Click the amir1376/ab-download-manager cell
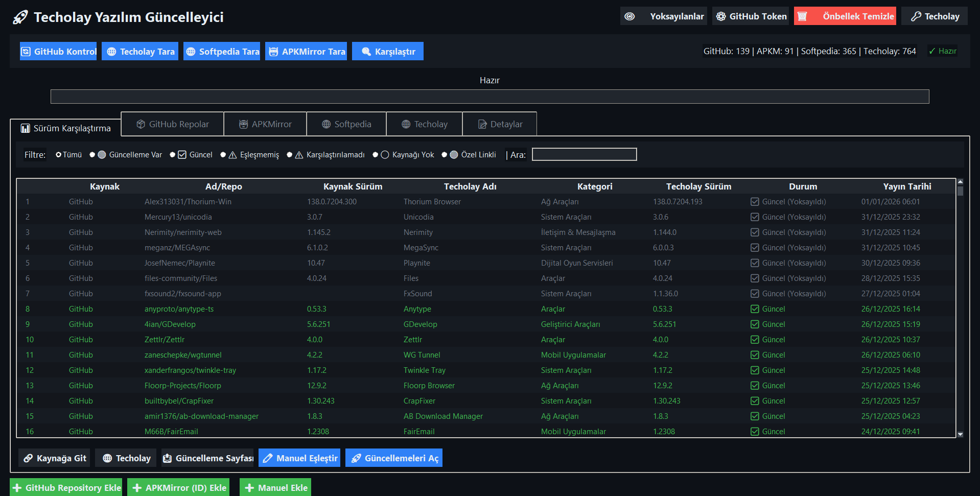The image size is (980, 496). tap(202, 416)
